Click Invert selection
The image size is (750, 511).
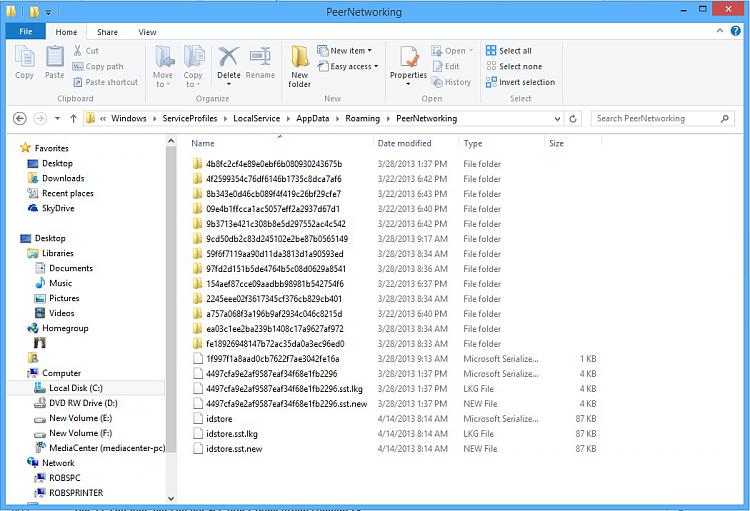tap(520, 82)
